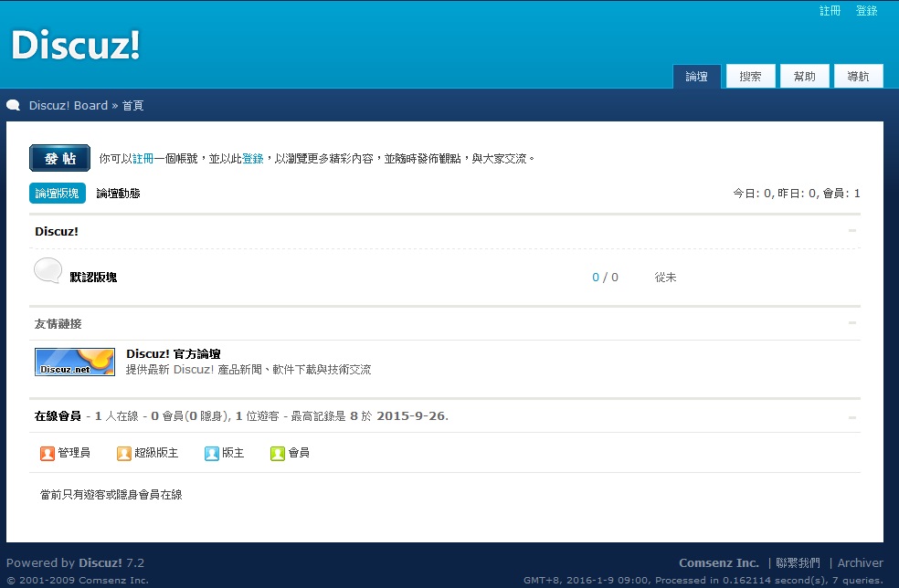The width and height of the screenshot is (899, 588).
Task: Select the 論壇版塊 tab
Action: point(58,194)
